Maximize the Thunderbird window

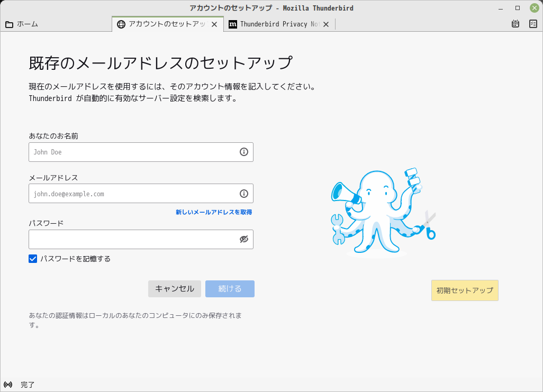coord(518,8)
